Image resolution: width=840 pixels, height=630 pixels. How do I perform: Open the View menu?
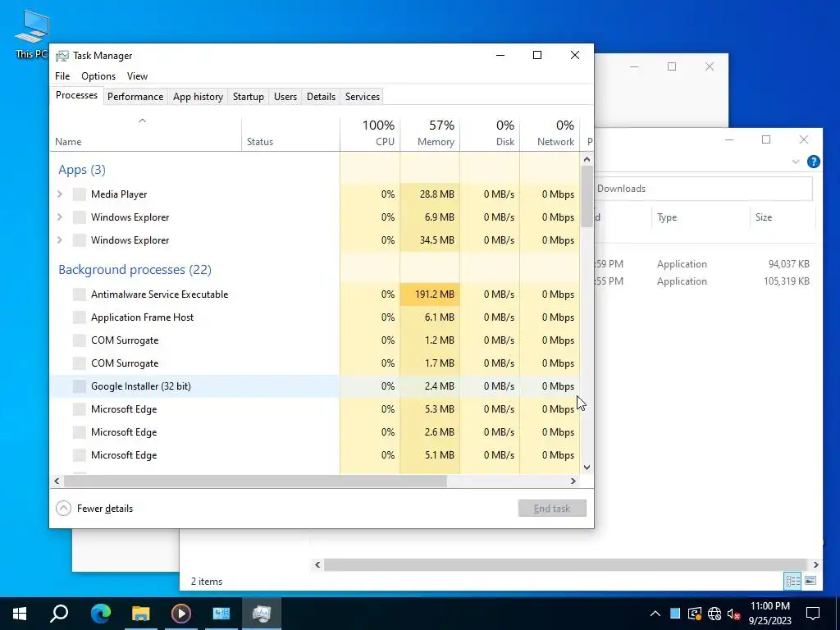tap(137, 76)
